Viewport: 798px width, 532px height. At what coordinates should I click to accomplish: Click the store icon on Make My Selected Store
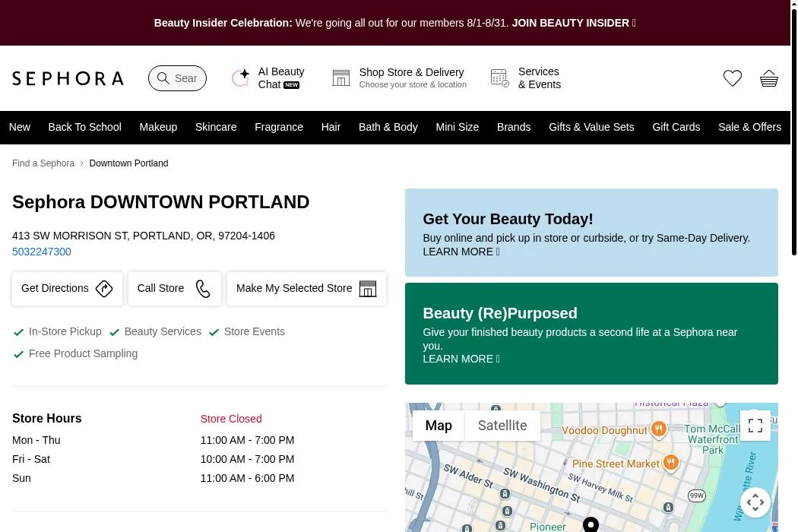[x=367, y=289]
